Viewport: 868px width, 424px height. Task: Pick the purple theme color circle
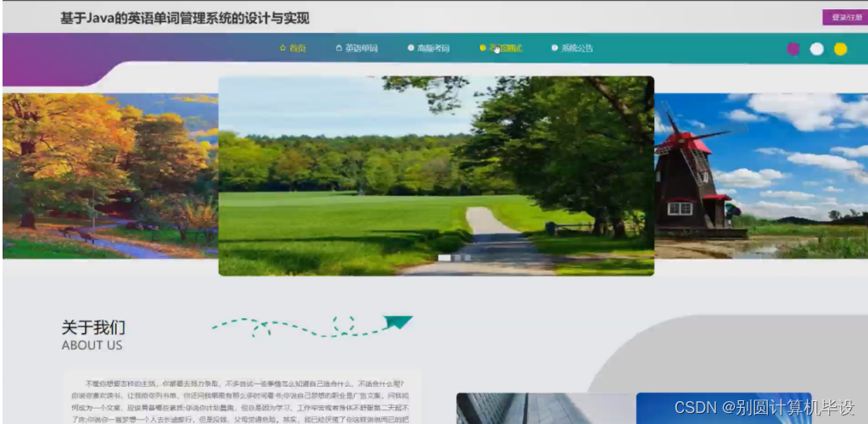[793, 49]
